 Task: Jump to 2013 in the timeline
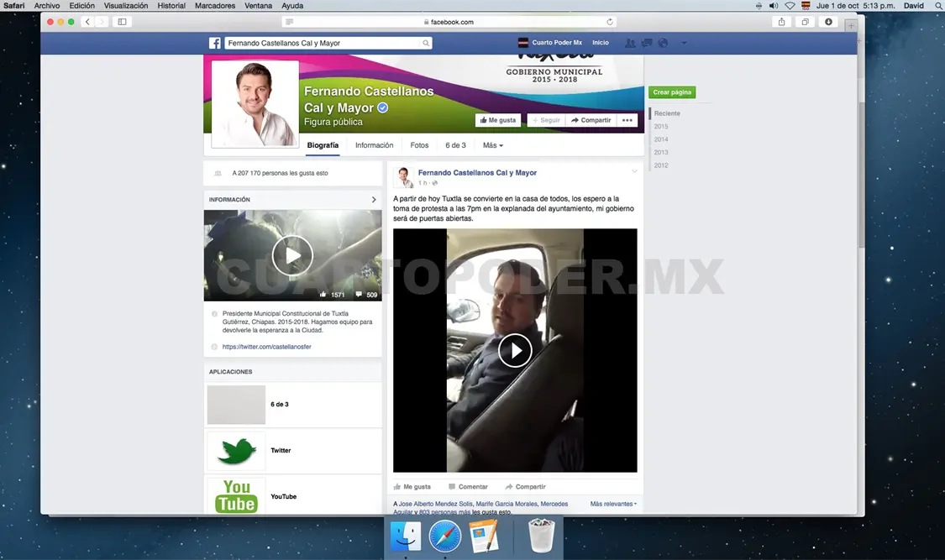(x=661, y=152)
